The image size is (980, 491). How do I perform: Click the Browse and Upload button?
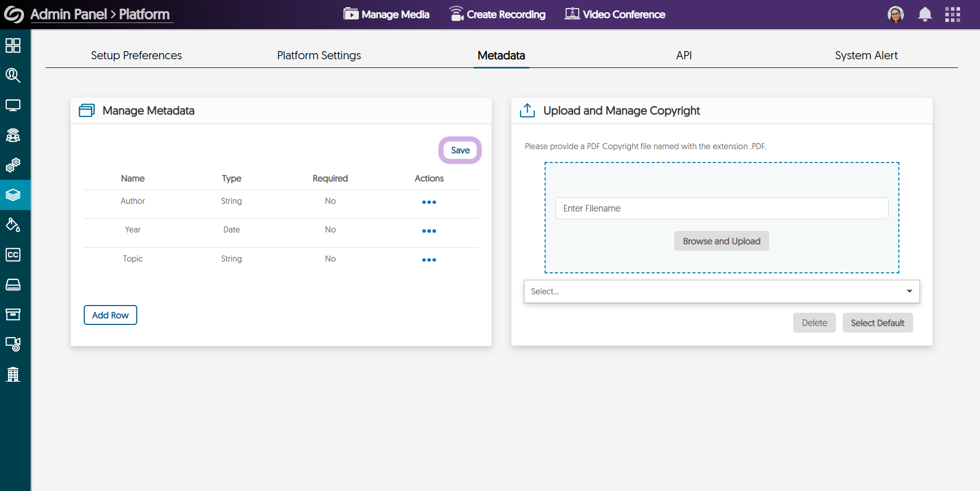[x=721, y=241]
